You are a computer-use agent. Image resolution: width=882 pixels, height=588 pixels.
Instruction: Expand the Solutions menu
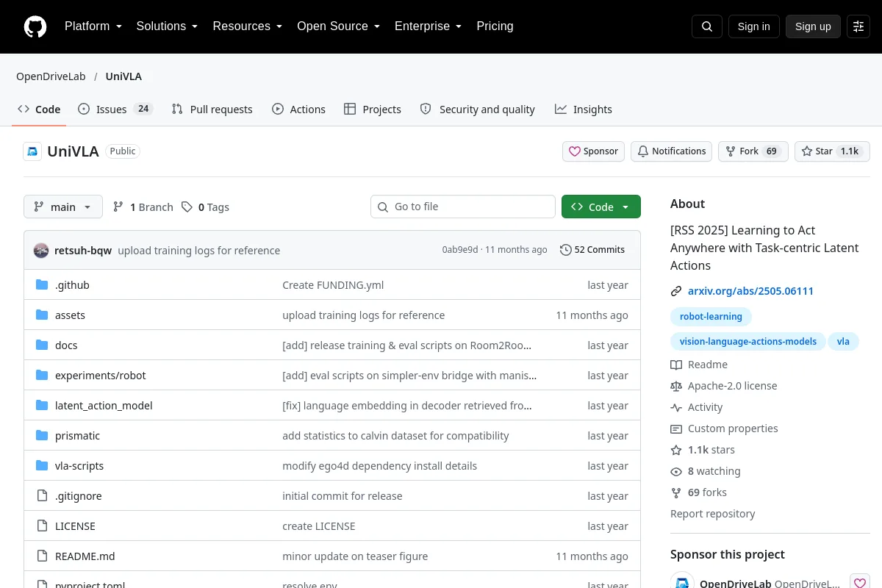tap(167, 26)
